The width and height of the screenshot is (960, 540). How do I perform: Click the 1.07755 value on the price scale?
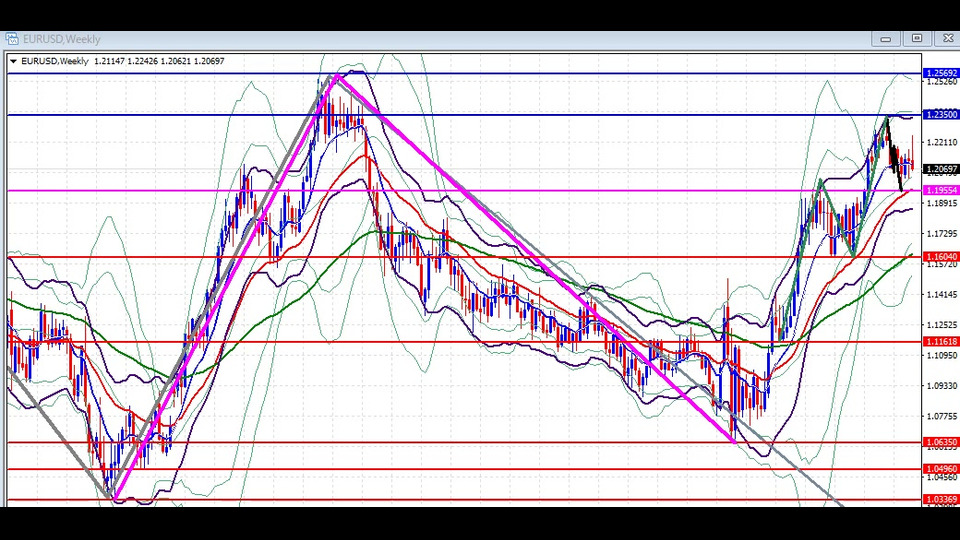click(942, 416)
